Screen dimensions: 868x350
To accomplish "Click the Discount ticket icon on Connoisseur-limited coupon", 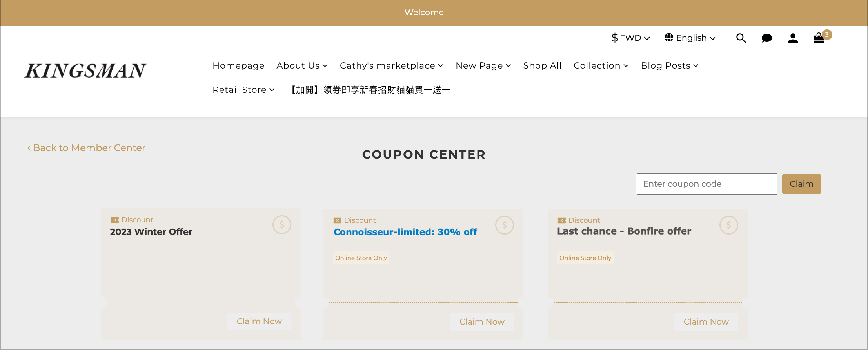I will click(337, 220).
